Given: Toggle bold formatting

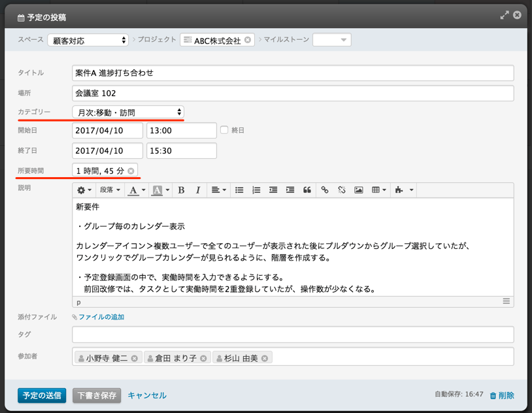Looking at the screenshot, I should coord(181,190).
